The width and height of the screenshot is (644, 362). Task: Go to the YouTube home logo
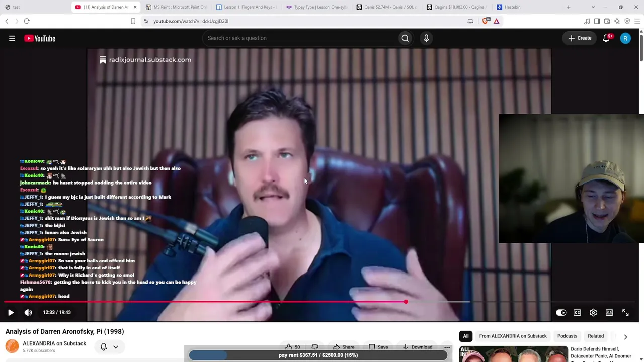pos(40,38)
